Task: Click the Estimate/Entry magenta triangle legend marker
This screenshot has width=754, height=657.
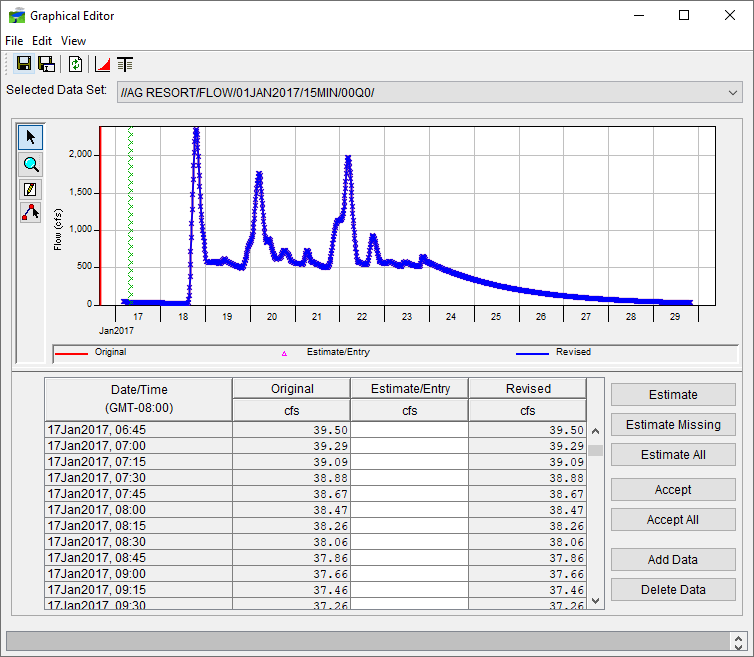Action: click(284, 354)
